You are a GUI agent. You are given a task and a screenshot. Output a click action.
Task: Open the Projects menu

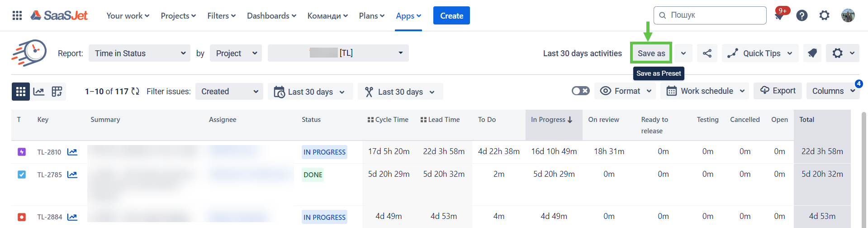(178, 16)
